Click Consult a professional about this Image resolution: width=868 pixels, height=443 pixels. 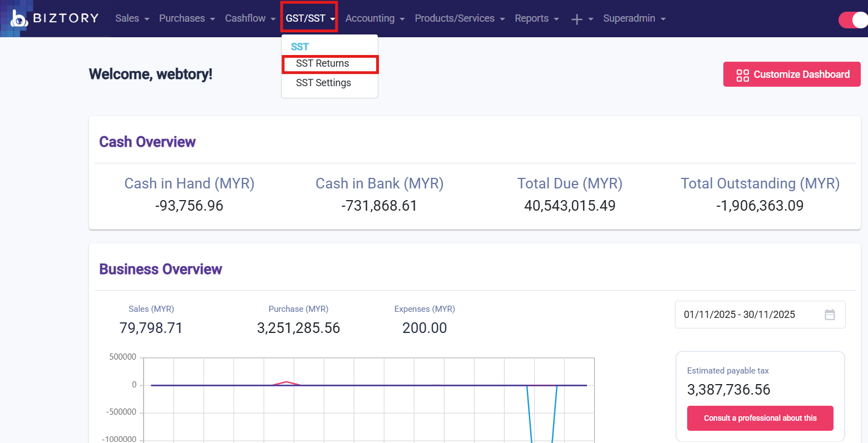point(760,418)
